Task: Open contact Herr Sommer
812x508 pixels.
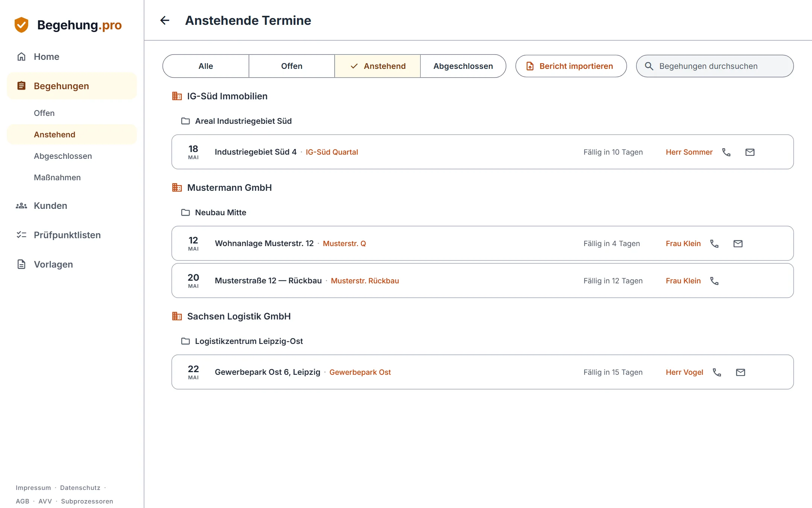Action: [x=689, y=152]
